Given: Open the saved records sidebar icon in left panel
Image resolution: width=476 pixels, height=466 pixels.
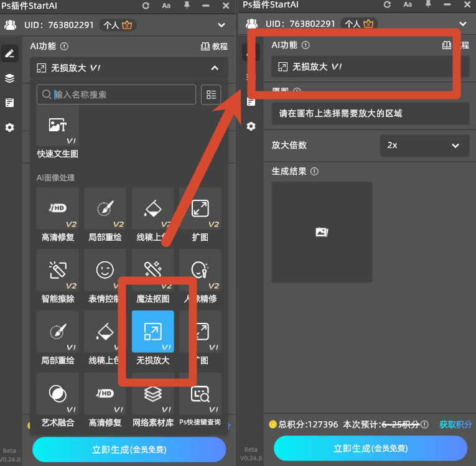Looking at the screenshot, I should [10, 103].
